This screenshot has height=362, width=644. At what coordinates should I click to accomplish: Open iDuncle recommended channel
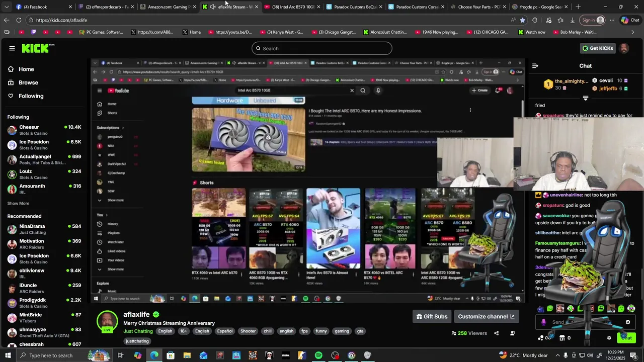44,288
